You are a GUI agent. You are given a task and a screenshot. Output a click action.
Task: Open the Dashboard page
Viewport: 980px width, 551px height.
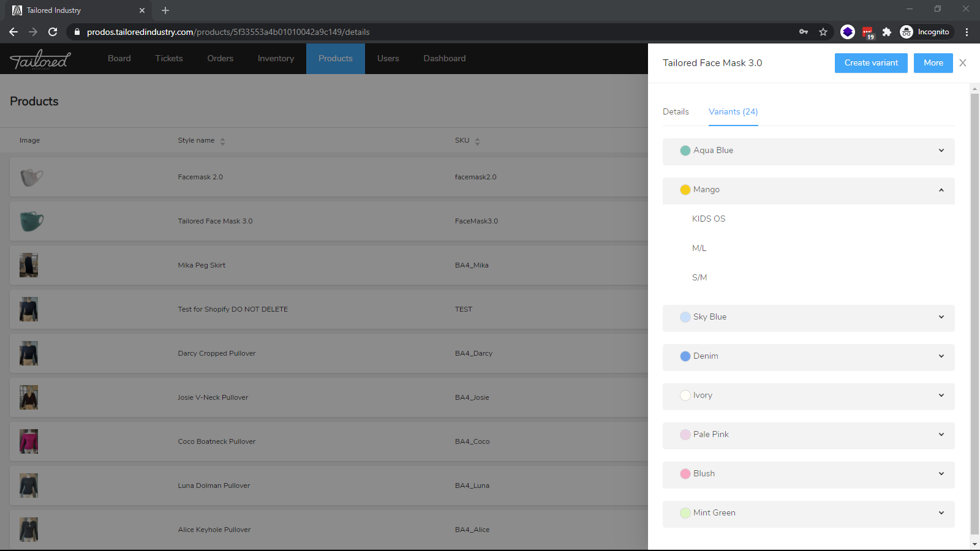click(x=445, y=59)
